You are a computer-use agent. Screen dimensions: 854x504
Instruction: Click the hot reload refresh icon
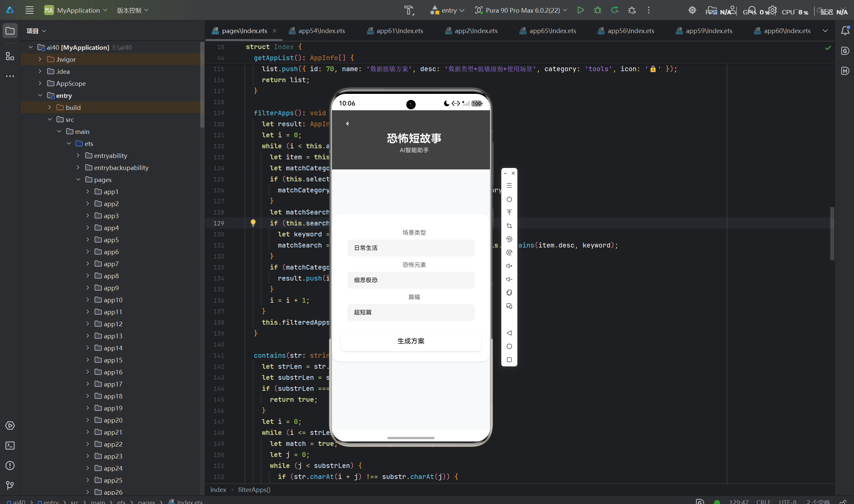615,10
